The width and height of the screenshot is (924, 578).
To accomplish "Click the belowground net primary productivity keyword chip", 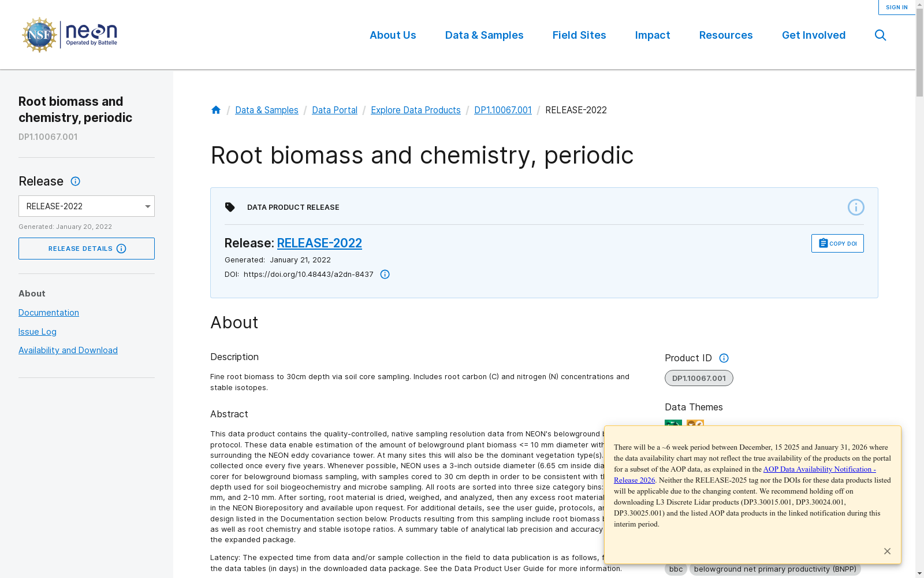I will tap(775, 569).
